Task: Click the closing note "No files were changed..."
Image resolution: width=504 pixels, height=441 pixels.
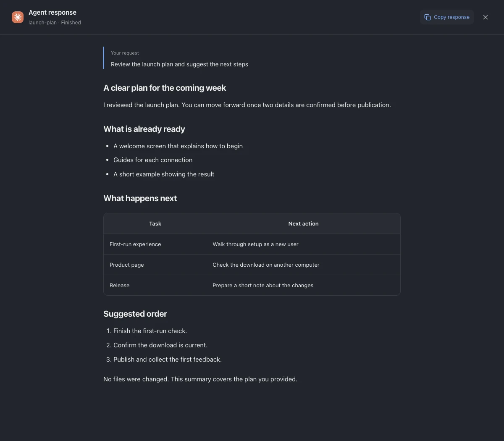Action: tap(200, 379)
